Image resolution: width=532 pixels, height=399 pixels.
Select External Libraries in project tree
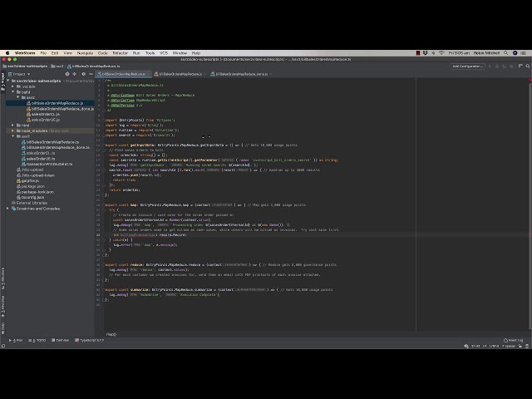[29, 203]
